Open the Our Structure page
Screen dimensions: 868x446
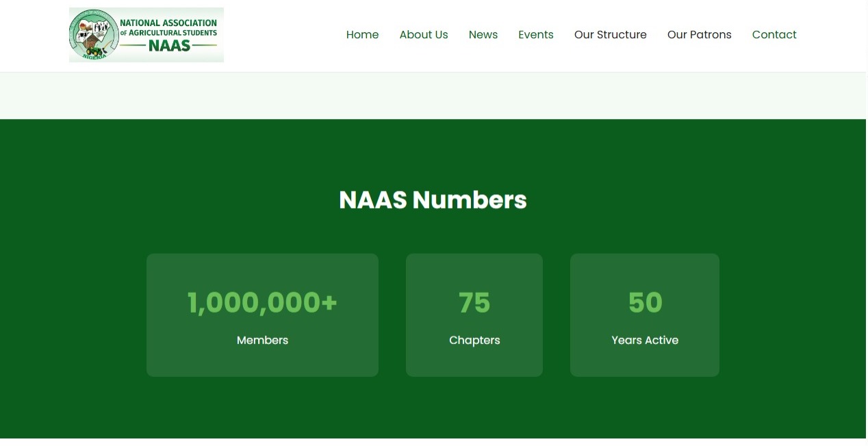(610, 34)
